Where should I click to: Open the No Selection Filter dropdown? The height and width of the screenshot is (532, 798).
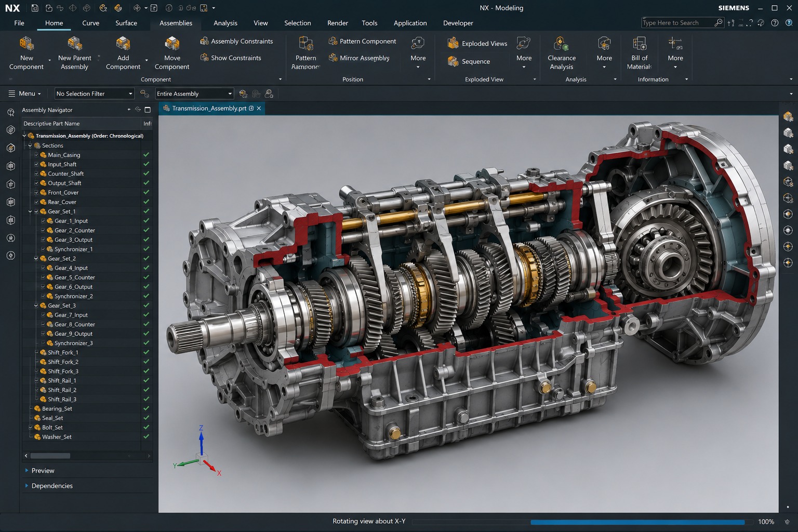click(x=95, y=94)
